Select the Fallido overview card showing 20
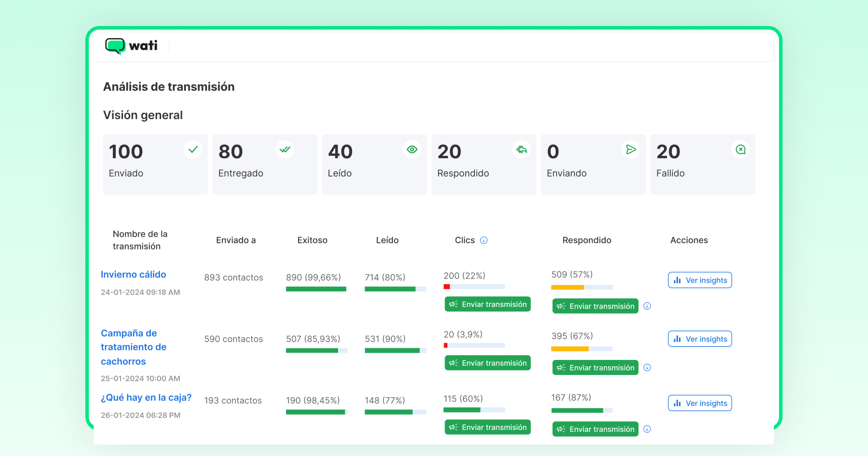The height and width of the screenshot is (456, 868). (703, 165)
